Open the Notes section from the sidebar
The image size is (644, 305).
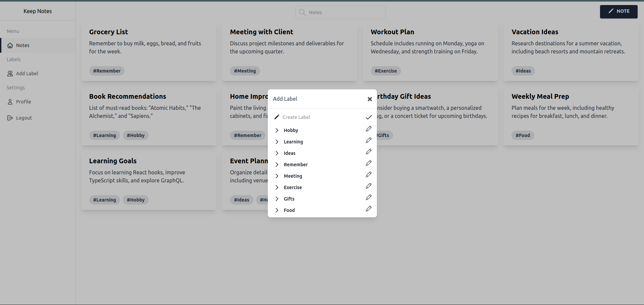coord(23,45)
